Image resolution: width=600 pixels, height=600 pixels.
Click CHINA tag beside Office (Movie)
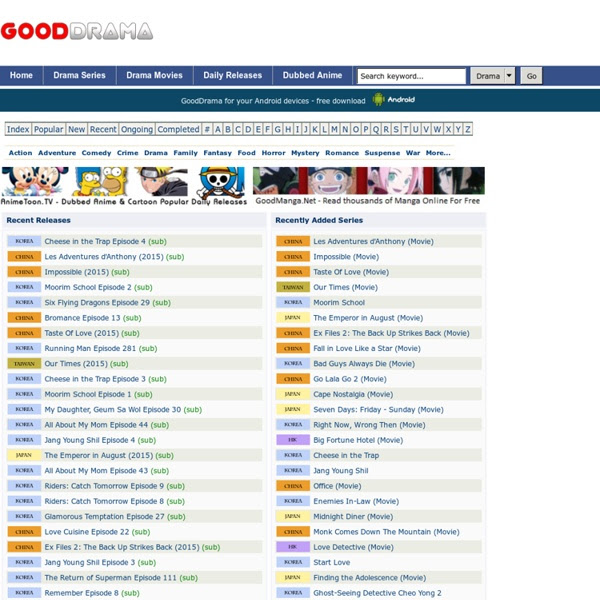(x=293, y=486)
